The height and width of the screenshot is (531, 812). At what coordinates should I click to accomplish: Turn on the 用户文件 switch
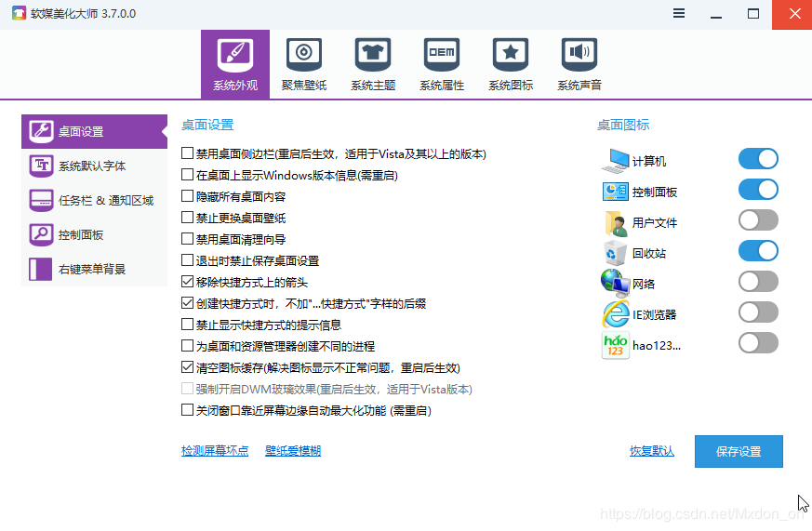(x=758, y=220)
